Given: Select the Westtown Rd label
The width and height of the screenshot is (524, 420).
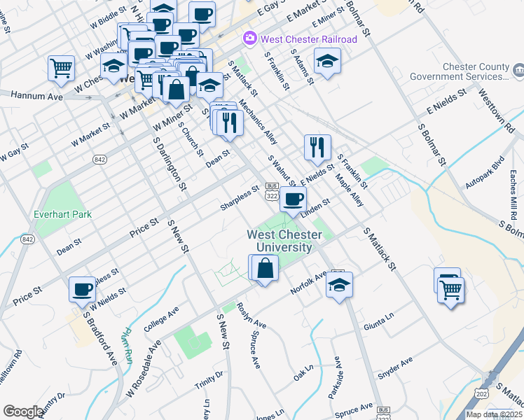Looking at the screenshot, I should click(496, 111).
